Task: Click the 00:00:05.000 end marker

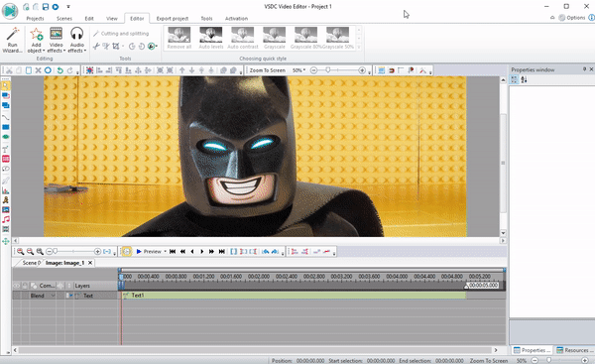Action: pos(483,285)
